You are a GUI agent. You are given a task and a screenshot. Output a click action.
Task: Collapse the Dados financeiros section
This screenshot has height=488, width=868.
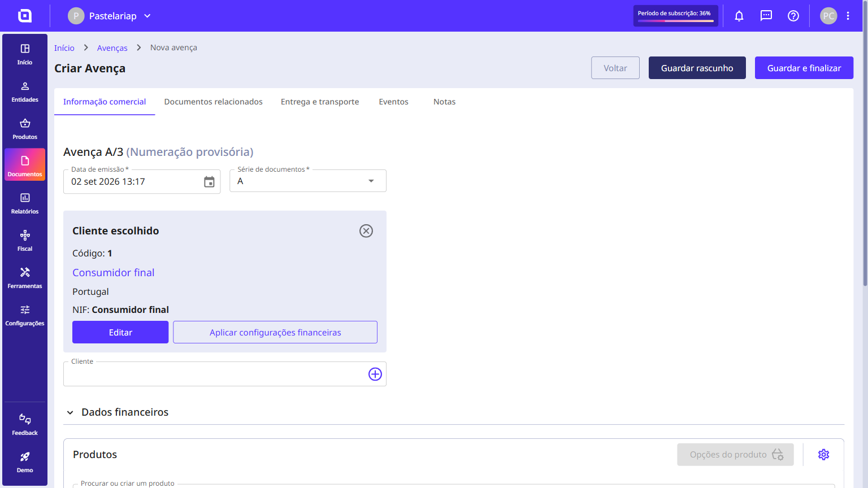click(70, 412)
